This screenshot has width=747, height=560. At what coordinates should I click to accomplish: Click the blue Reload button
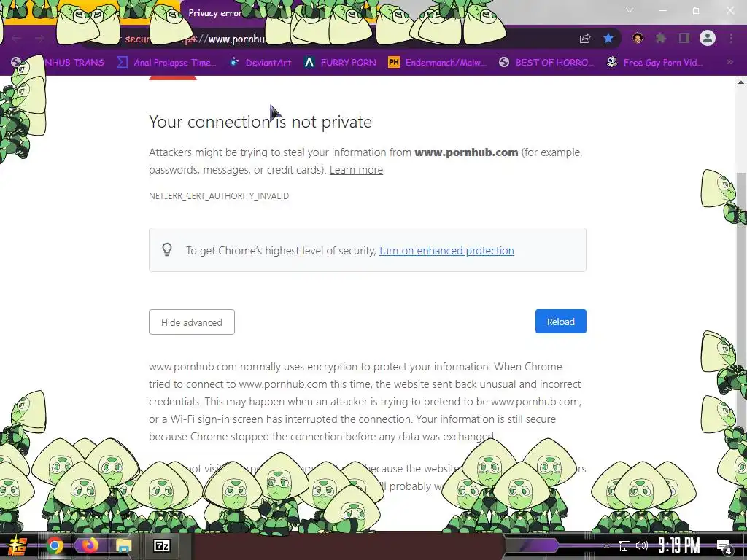(x=561, y=322)
